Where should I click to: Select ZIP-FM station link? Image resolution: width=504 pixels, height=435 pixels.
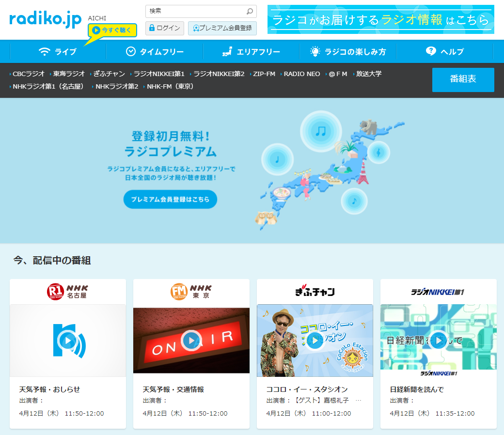264,74
